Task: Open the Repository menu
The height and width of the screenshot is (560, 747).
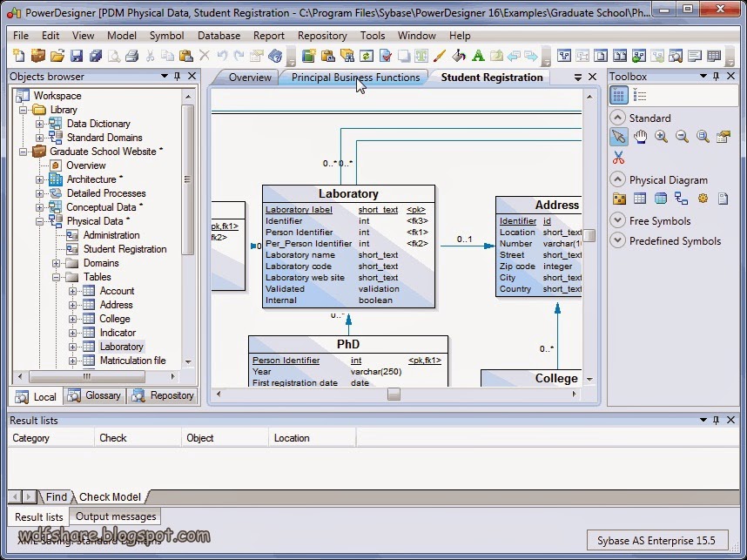Action: coord(322,35)
